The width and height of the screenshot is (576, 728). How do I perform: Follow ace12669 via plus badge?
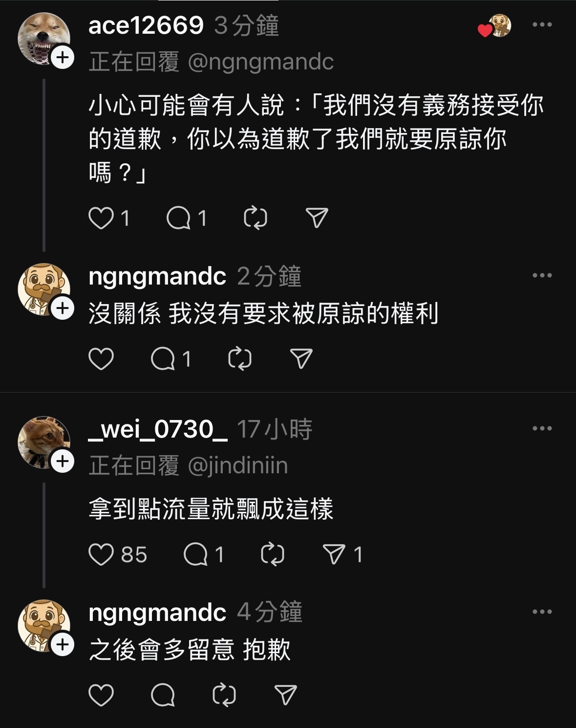click(x=63, y=58)
